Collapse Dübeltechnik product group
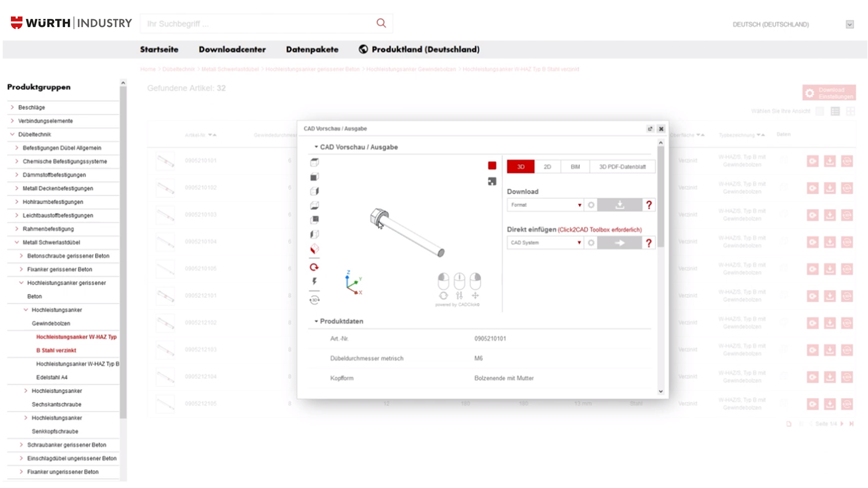This screenshot has height=488, width=868. (x=12, y=135)
